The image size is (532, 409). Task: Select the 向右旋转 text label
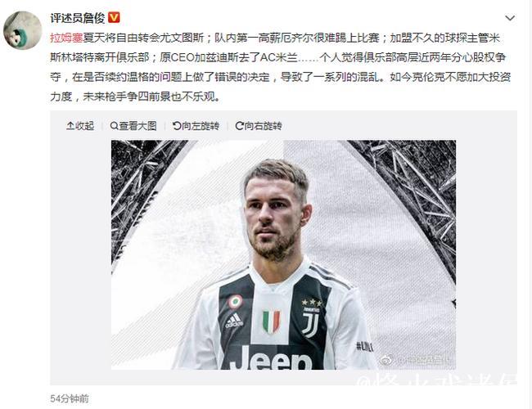coord(264,126)
